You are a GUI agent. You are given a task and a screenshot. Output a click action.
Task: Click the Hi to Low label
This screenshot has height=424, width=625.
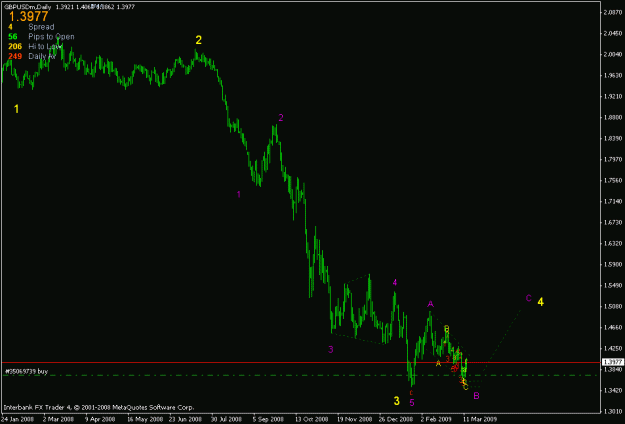(45, 47)
